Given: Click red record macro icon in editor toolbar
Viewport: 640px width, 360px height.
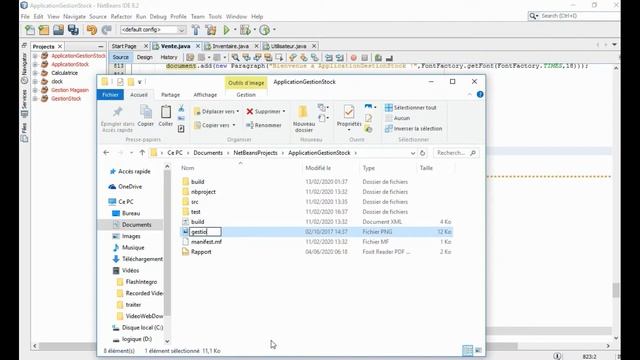Looking at the screenshot, I should pyautogui.click(x=353, y=58).
